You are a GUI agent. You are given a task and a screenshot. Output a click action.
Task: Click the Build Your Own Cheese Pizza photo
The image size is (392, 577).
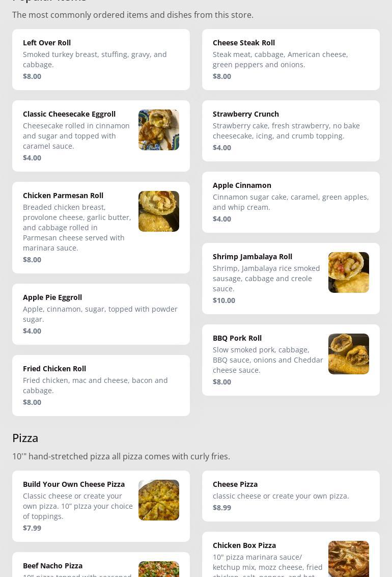pyautogui.click(x=159, y=500)
